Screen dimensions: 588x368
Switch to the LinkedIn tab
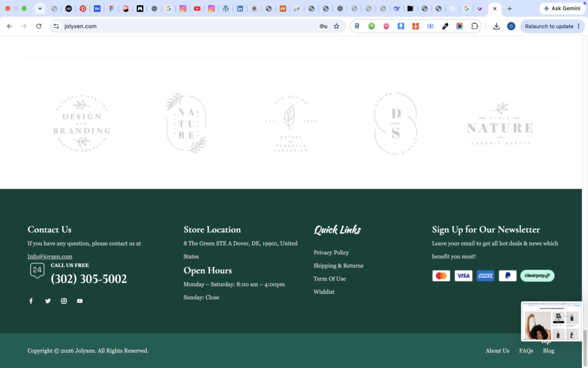click(x=240, y=8)
